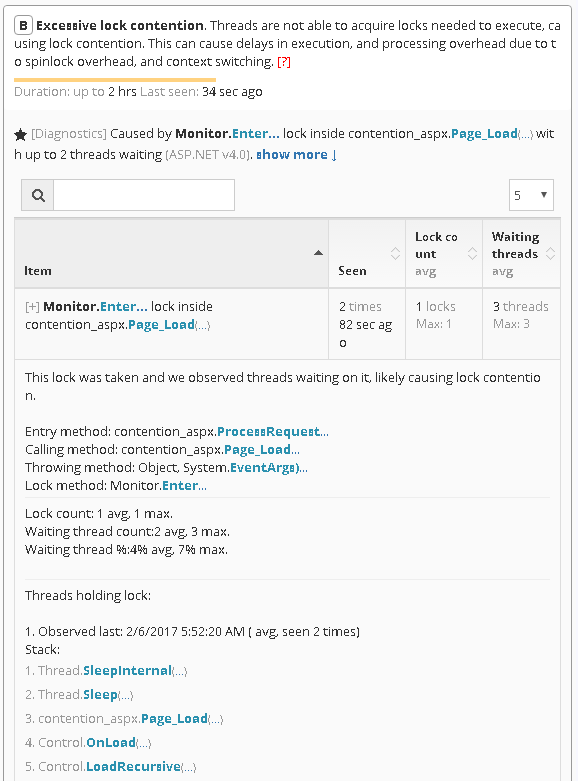Open Control.OnLoad stack frame link
Viewport: 578px width, 781px height.
(x=111, y=743)
